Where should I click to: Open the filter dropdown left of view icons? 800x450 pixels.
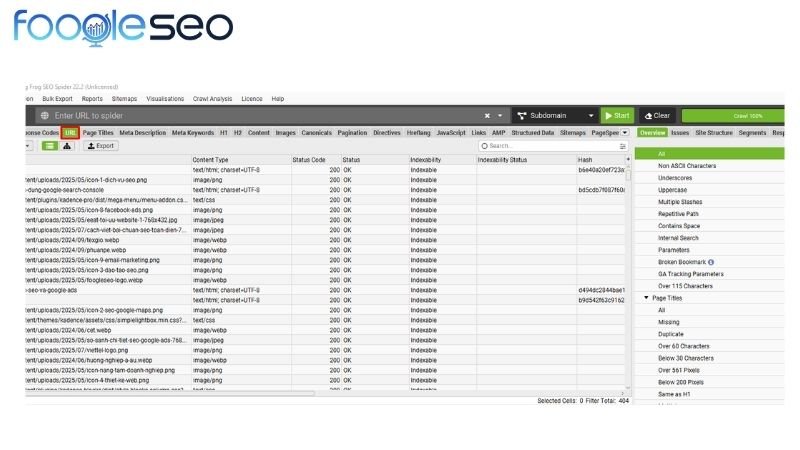pyautogui.click(x=28, y=146)
